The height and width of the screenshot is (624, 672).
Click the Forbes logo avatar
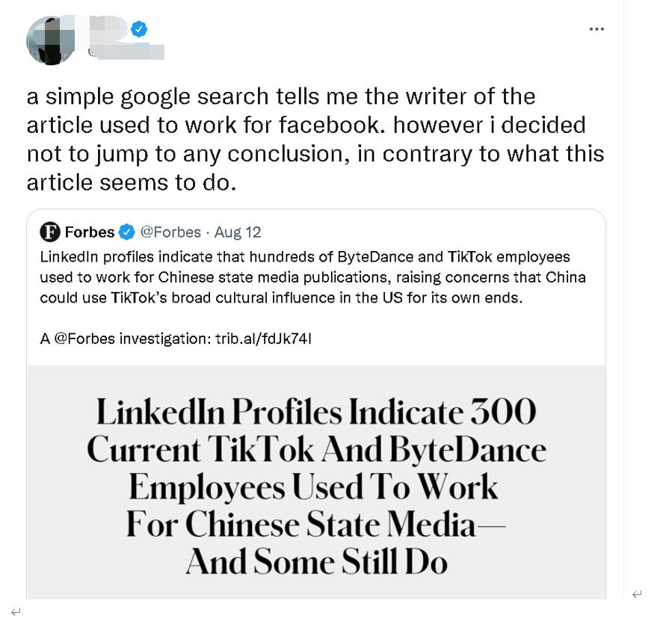[50, 232]
